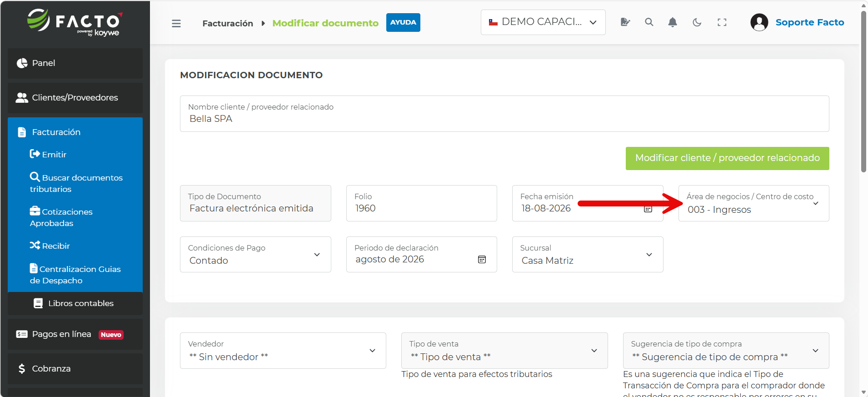Select Emitir under Facturación
This screenshot has width=868, height=397.
(x=48, y=155)
